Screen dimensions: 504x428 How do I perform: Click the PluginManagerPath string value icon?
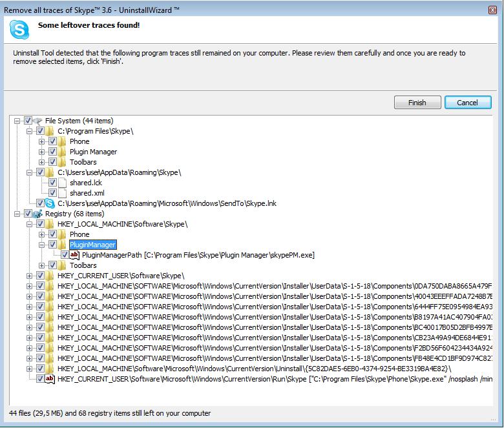[x=74, y=255]
